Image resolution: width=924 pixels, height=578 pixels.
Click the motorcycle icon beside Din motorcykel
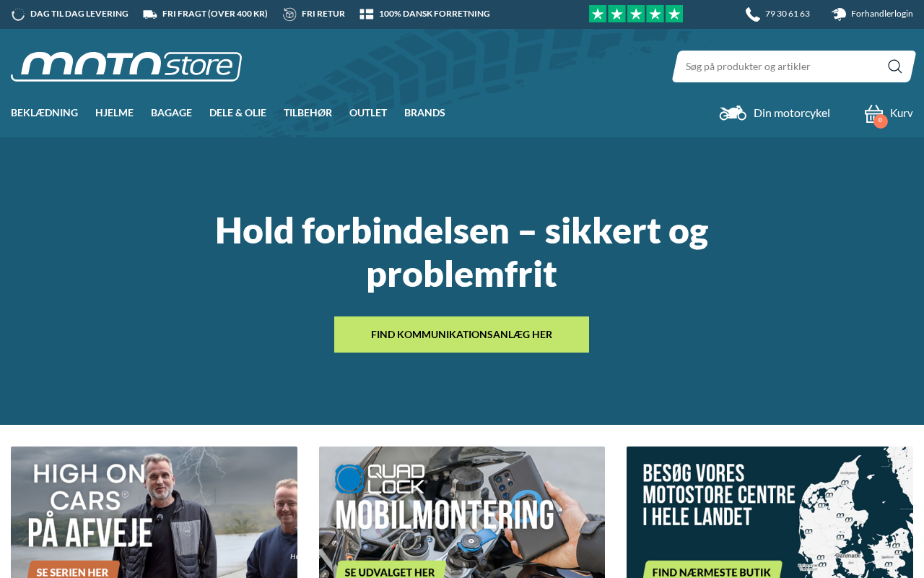click(733, 113)
